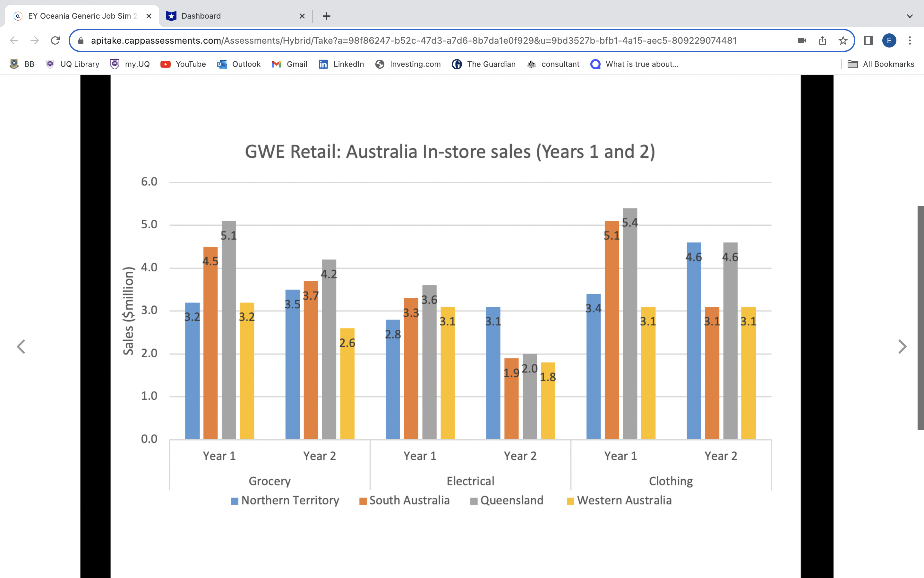The height and width of the screenshot is (578, 924).
Task: Click the 4.2 Queensland Grocery Year 2 bar
Action: point(329,349)
